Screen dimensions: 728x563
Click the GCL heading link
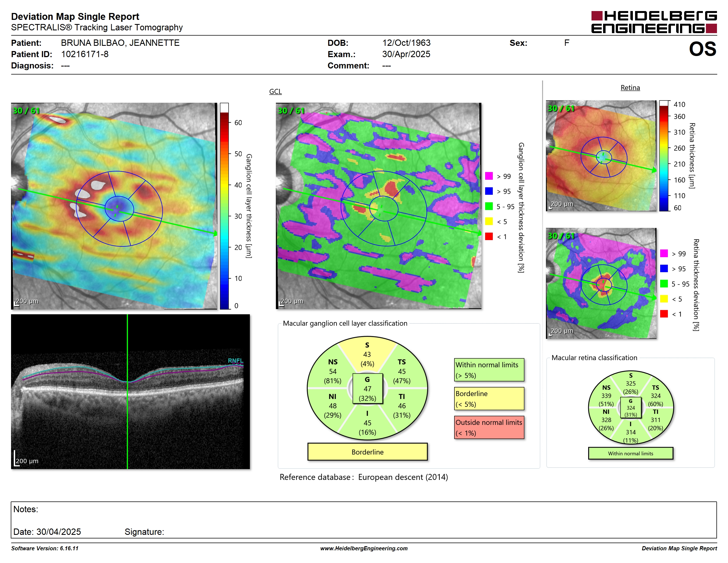275,91
